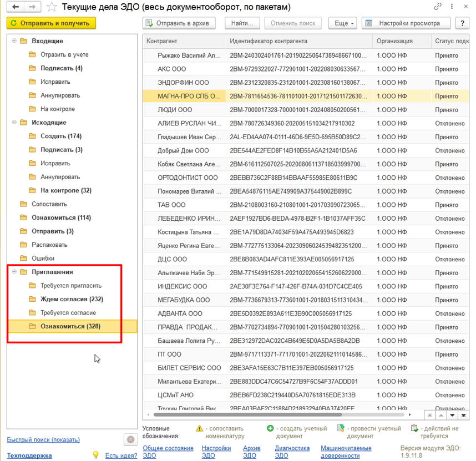Screen dimensions: 476x461
Task: Click the Отправить и получить button
Action: 51,23
